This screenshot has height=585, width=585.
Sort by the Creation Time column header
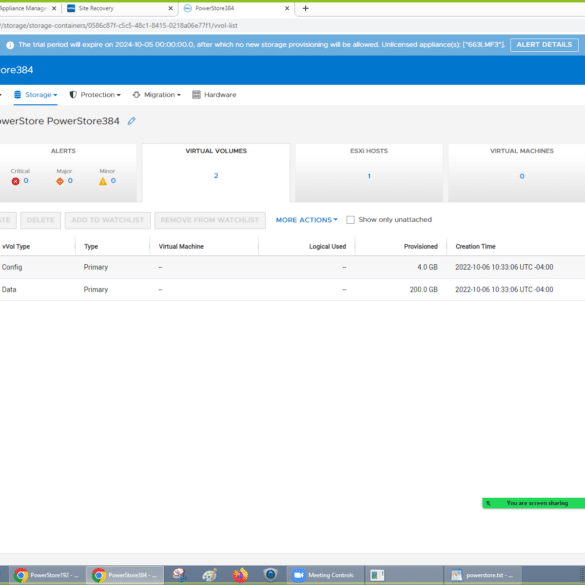coord(475,247)
